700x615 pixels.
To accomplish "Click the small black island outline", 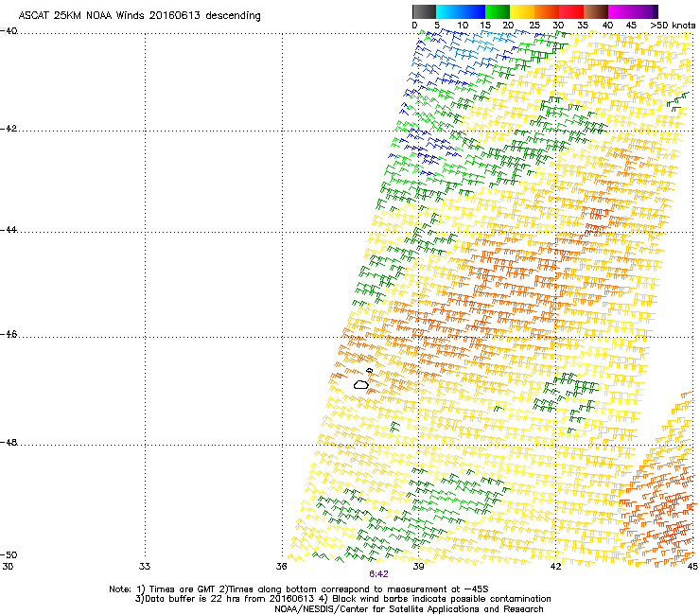I will (369, 370).
